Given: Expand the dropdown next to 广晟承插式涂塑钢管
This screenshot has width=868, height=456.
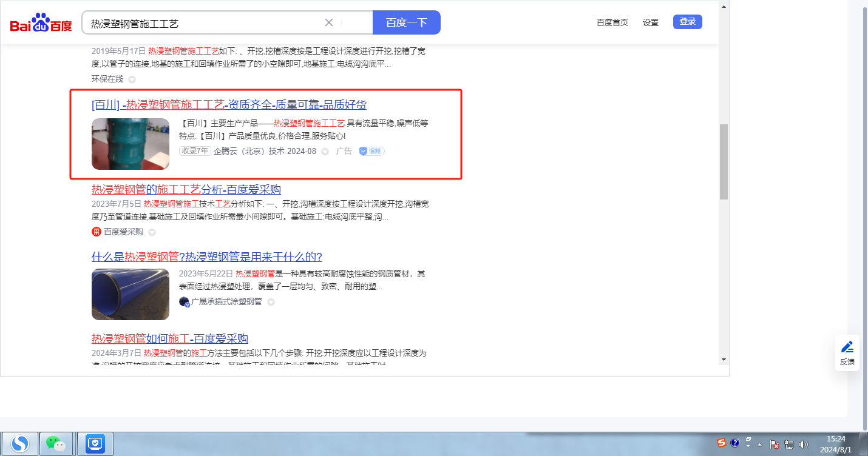Looking at the screenshot, I should click(271, 302).
